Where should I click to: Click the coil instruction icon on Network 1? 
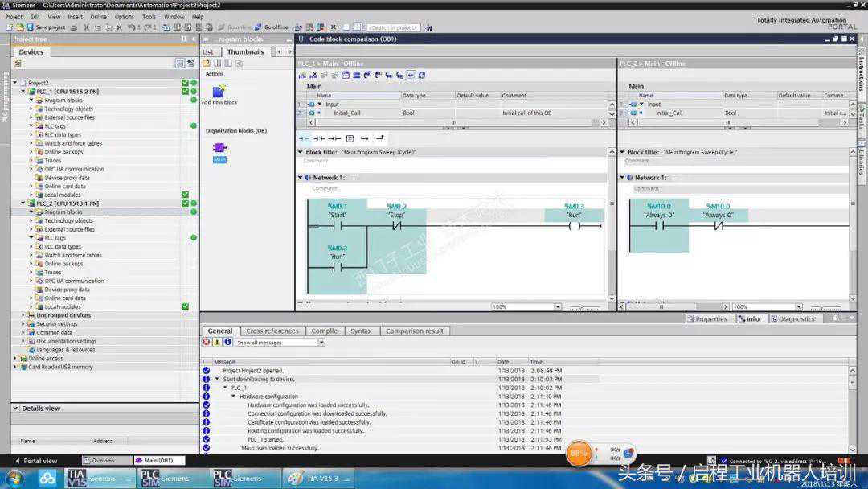[574, 227]
